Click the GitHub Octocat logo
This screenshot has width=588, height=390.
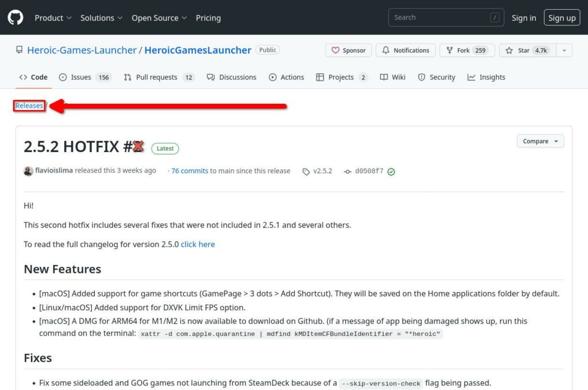click(x=16, y=18)
